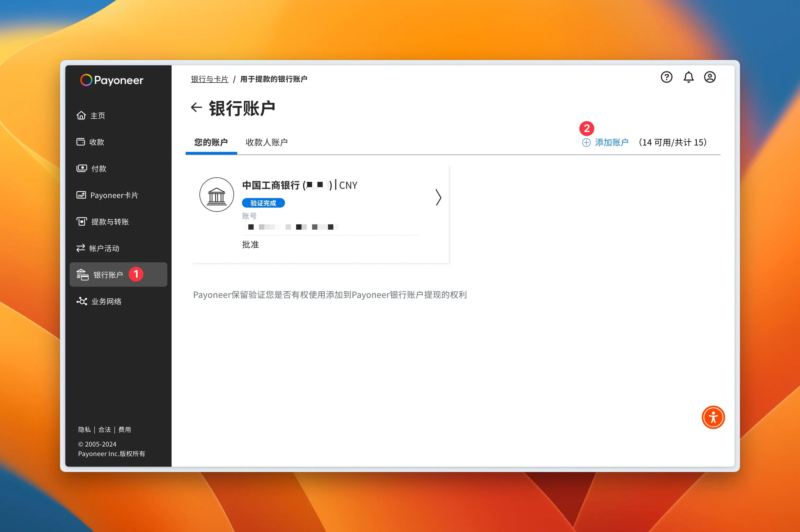Open the 费用 footer link

pyautogui.click(x=125, y=430)
